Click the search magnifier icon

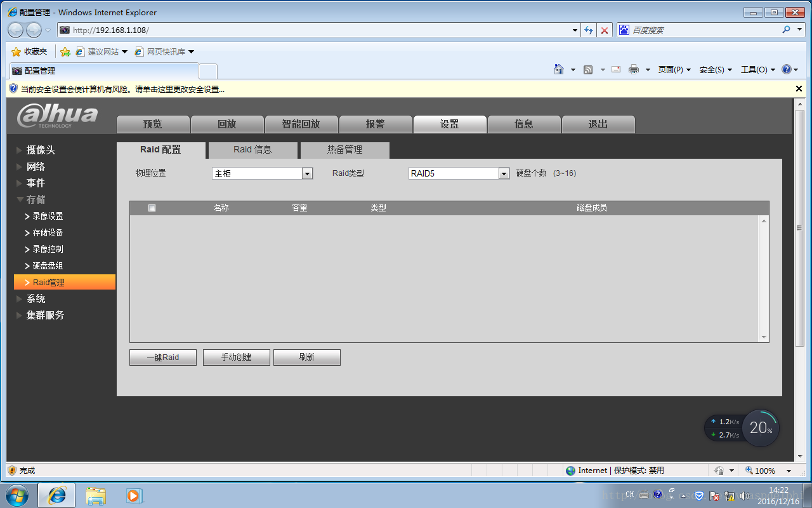coord(787,30)
